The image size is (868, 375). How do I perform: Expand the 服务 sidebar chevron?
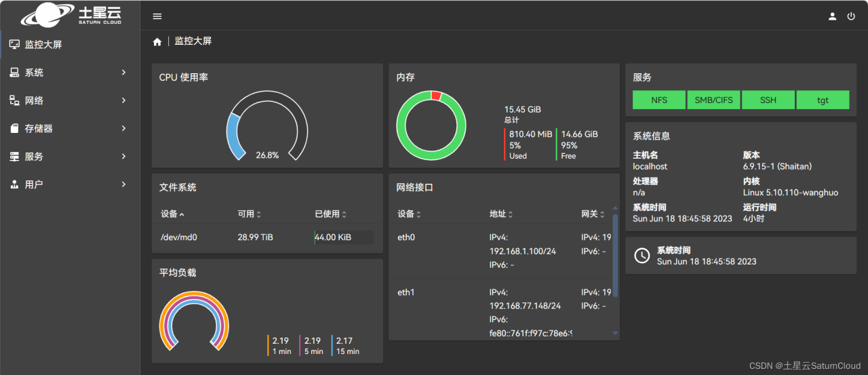click(x=123, y=156)
